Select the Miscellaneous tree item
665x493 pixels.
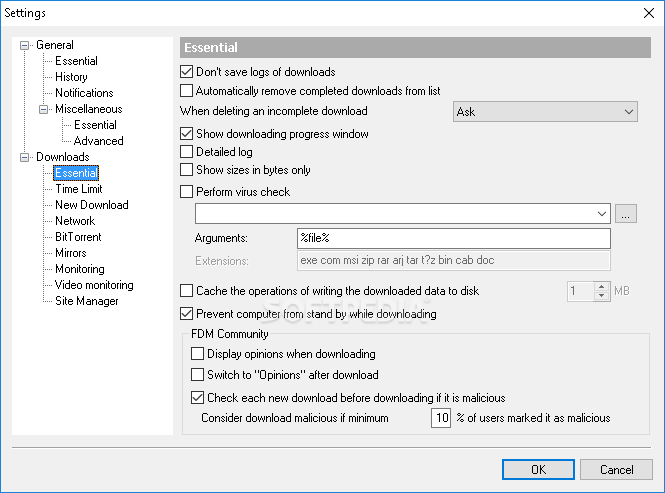89,109
